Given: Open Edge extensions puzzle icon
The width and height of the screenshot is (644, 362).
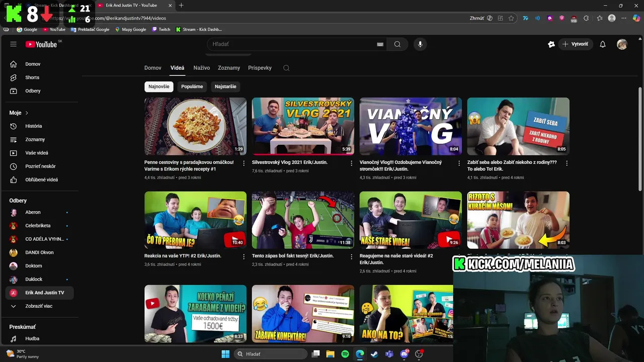Looking at the screenshot, I should tap(586, 18).
